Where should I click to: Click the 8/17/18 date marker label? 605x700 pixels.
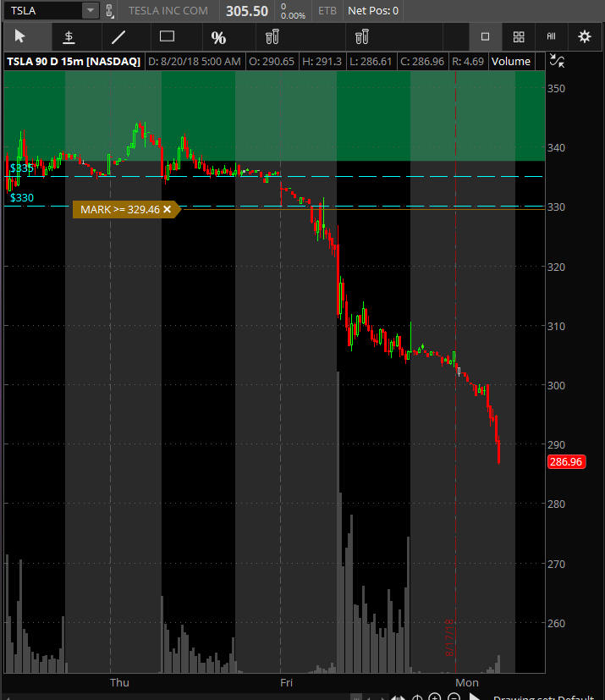coord(450,637)
